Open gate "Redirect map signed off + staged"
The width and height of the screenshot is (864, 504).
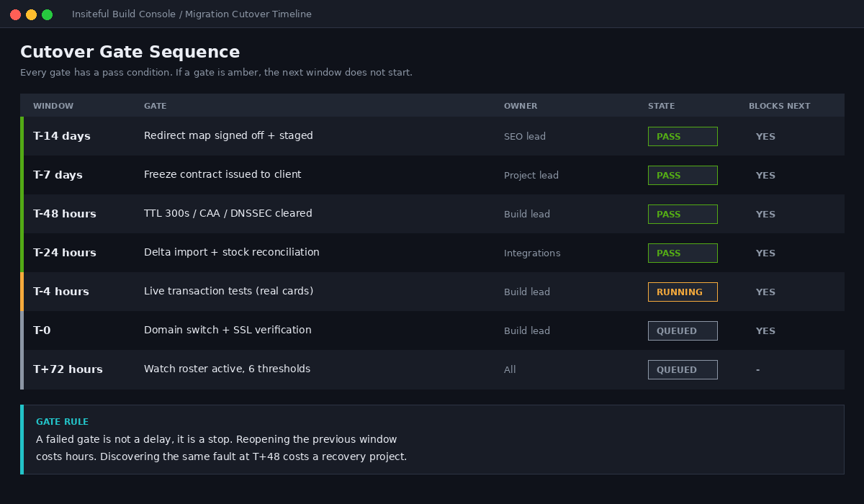pos(228,135)
